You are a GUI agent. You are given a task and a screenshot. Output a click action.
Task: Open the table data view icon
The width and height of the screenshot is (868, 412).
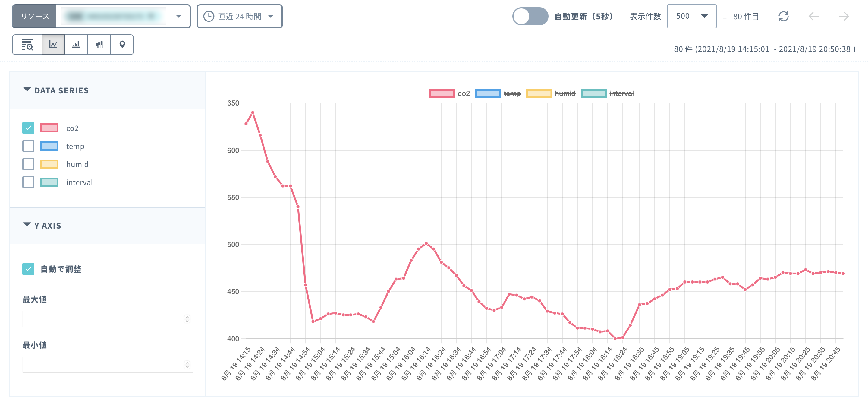(27, 45)
